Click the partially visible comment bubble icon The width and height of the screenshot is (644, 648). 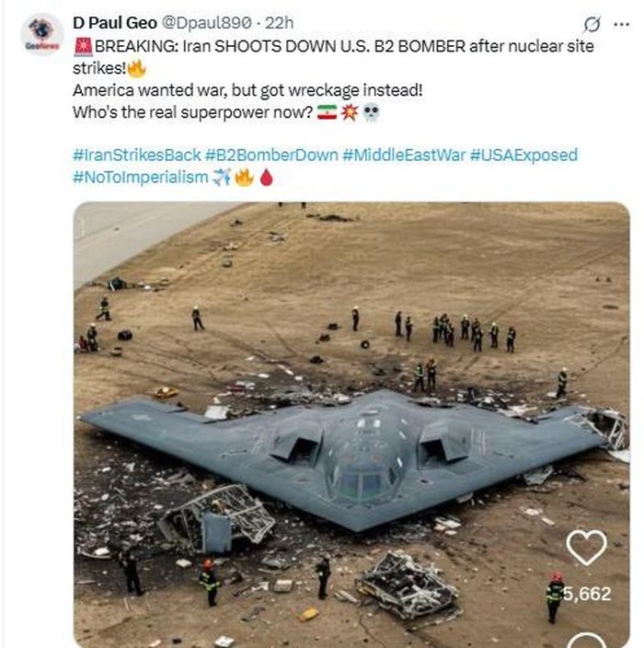coord(587,640)
